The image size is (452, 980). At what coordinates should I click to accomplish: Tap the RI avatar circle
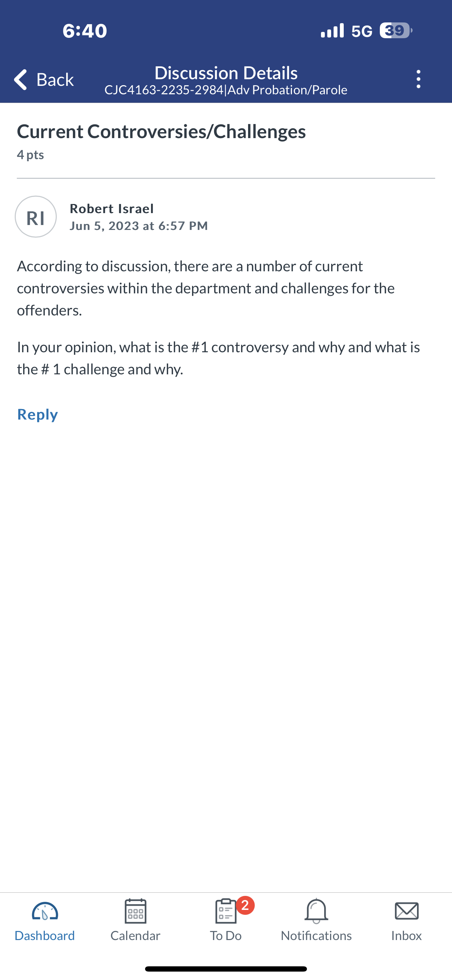(36, 217)
